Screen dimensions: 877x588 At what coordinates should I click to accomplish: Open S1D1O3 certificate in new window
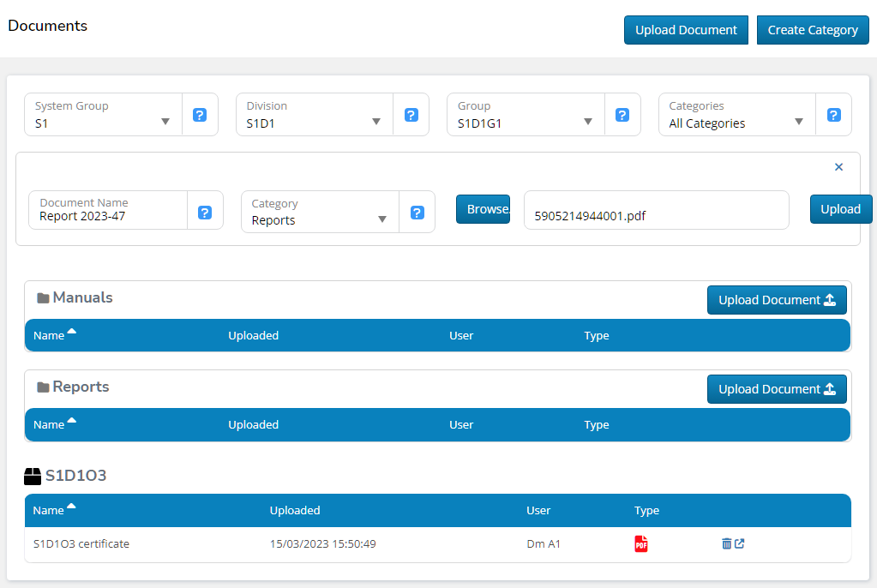point(740,543)
